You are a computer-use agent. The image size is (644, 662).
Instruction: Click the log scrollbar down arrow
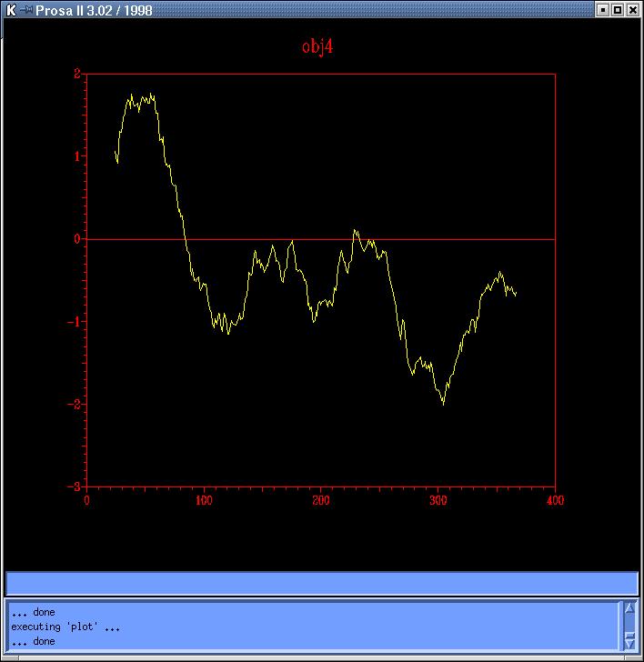pos(629,642)
